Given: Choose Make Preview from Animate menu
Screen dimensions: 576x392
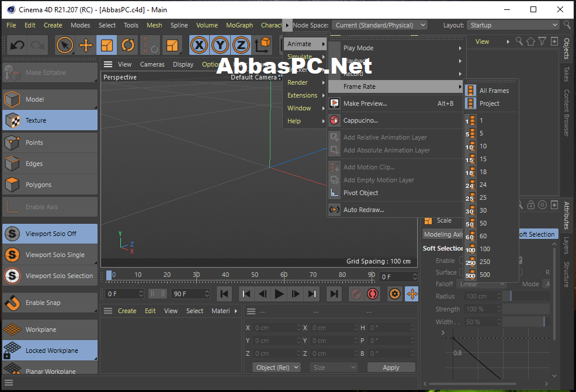Looking at the screenshot, I should [x=397, y=103].
